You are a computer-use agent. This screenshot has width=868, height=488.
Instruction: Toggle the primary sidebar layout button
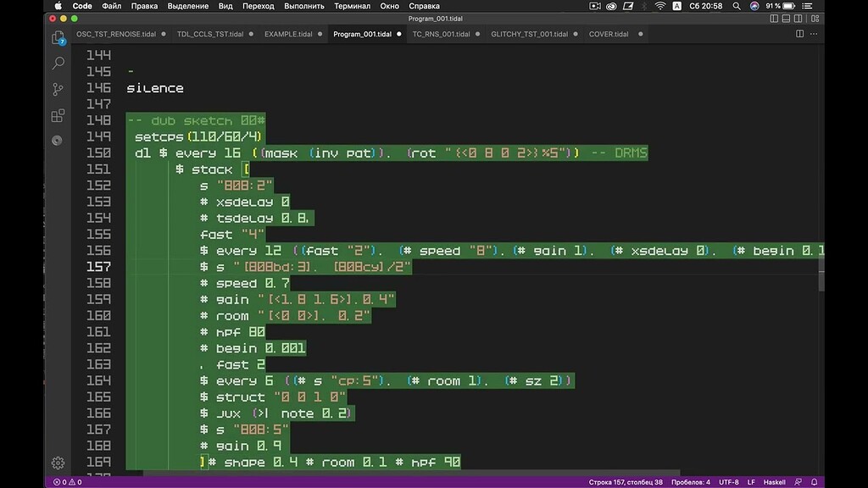coord(774,19)
